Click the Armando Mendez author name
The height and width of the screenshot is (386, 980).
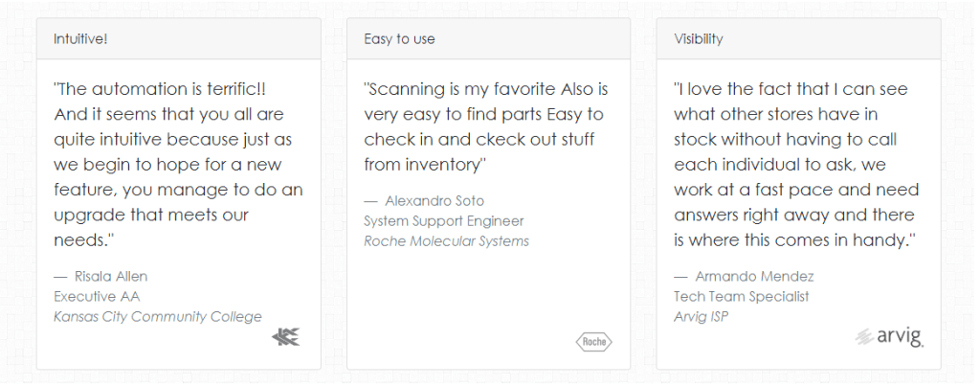point(754,277)
